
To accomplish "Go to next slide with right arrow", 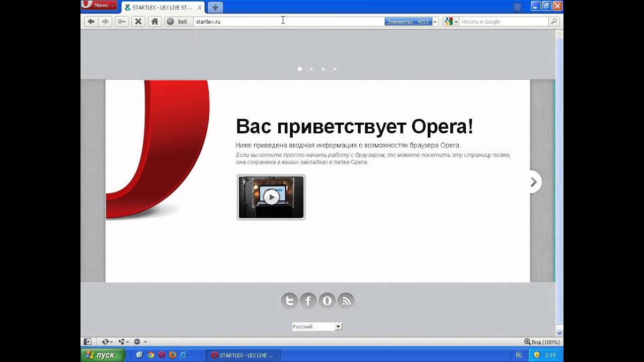I will pos(533,182).
